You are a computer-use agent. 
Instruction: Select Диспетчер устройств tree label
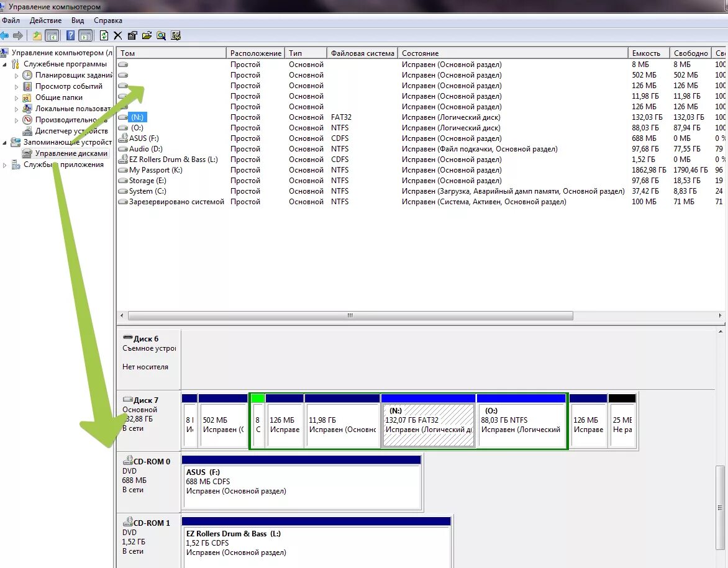pyautogui.click(x=71, y=131)
